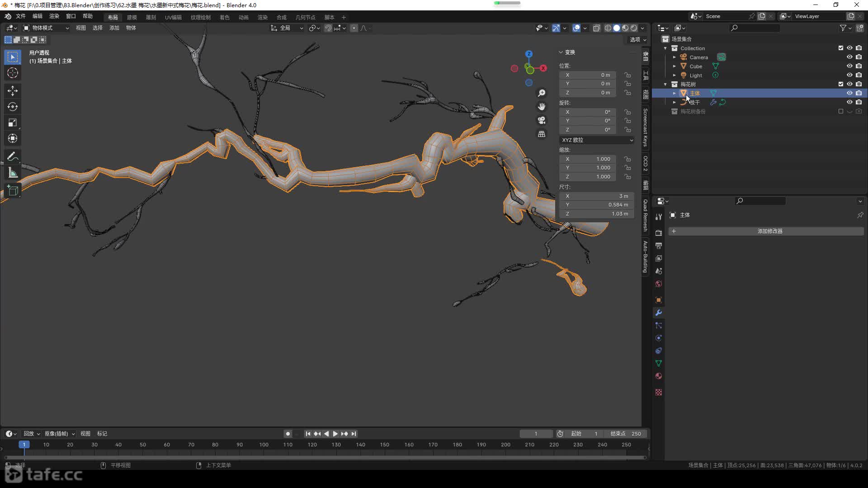Activate the Scale tool

coord(13,122)
